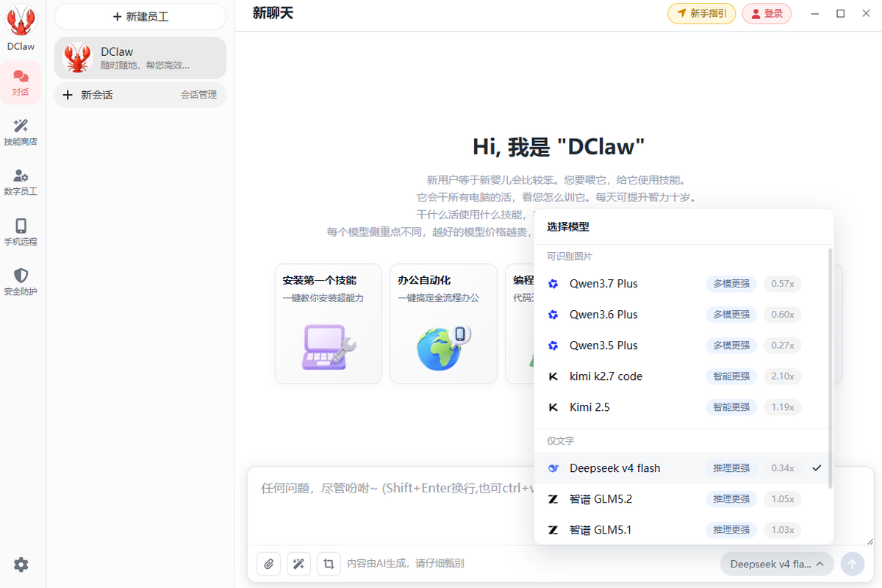Collapse the Deepseek v4 fla... model selector
This screenshot has width=882, height=588.
pyautogui.click(x=777, y=564)
